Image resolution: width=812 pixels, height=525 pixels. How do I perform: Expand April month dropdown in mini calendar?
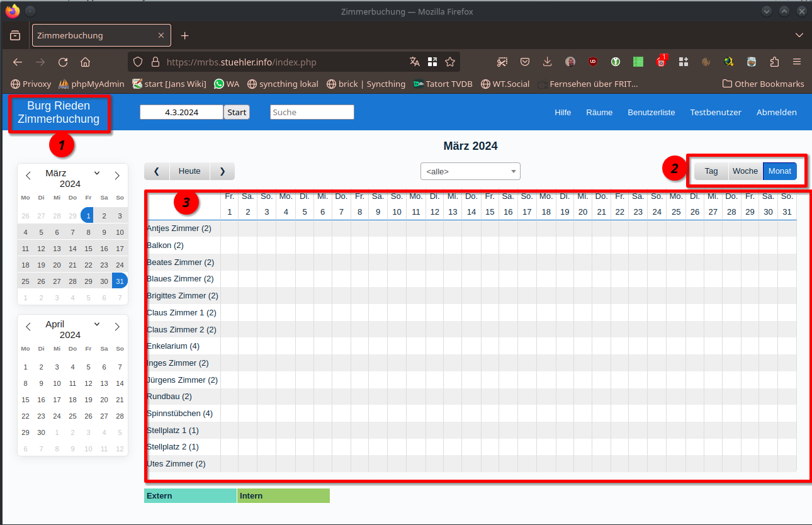coord(97,324)
